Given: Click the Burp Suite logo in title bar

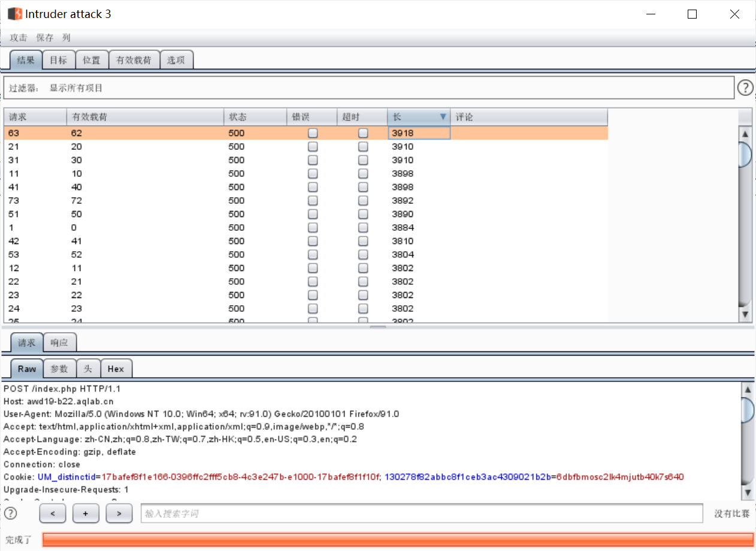Looking at the screenshot, I should click(x=14, y=14).
